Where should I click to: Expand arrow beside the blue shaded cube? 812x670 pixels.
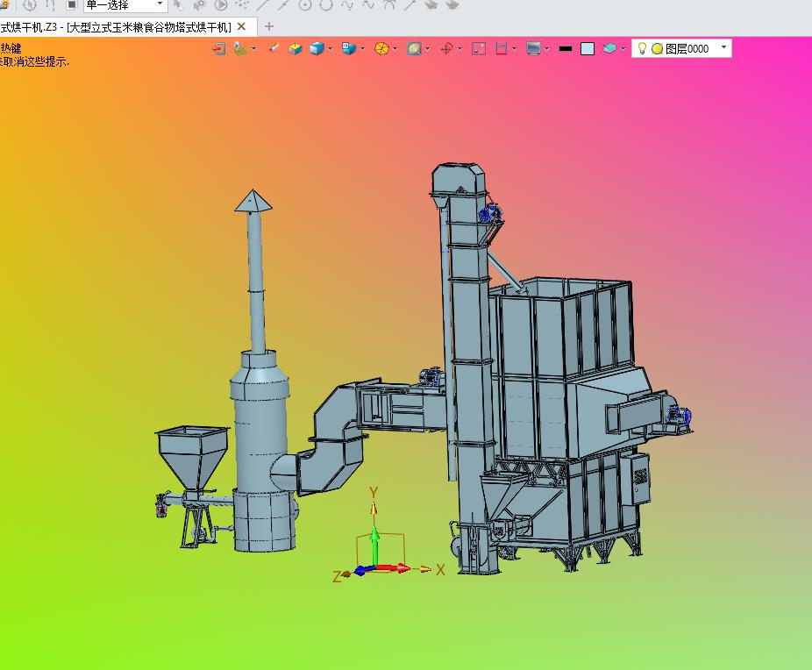tap(331, 49)
